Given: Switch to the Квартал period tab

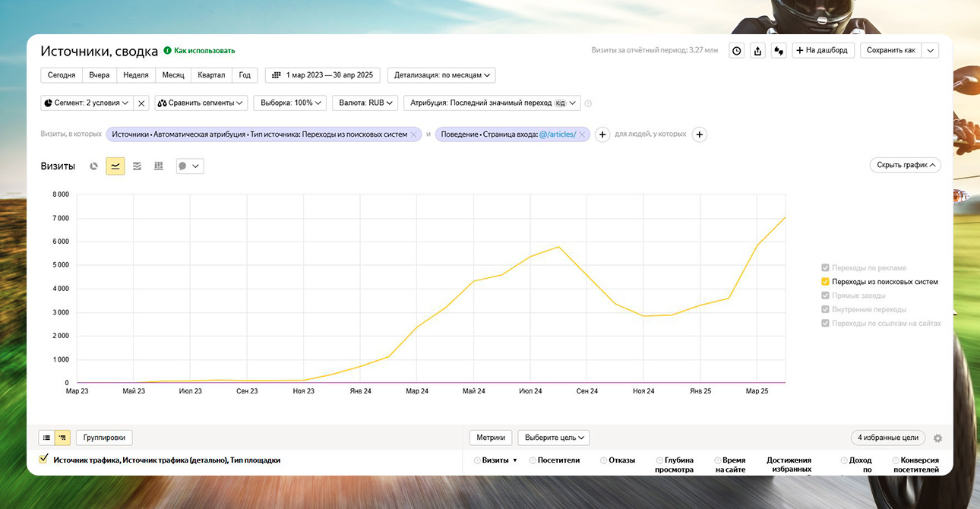Looking at the screenshot, I should (211, 74).
